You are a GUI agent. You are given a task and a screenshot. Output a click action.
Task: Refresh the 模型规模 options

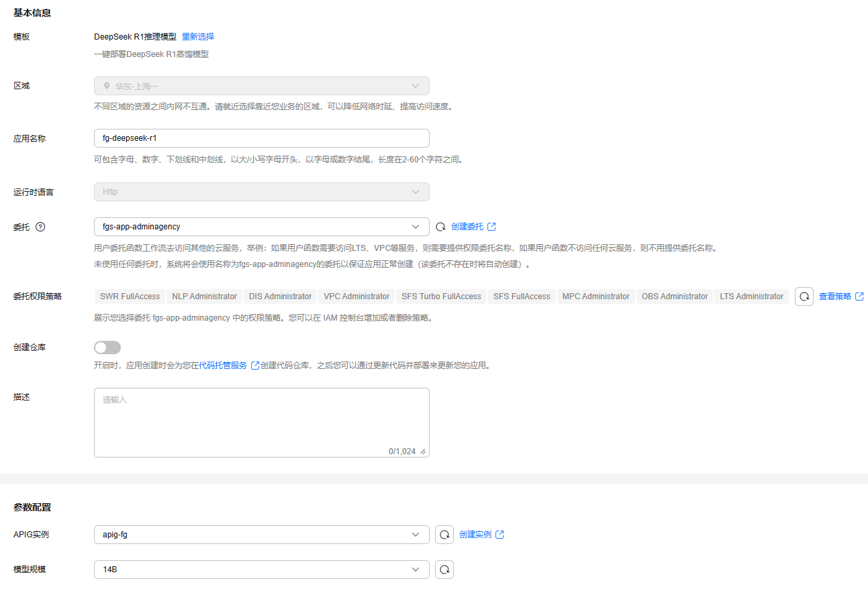click(x=444, y=570)
